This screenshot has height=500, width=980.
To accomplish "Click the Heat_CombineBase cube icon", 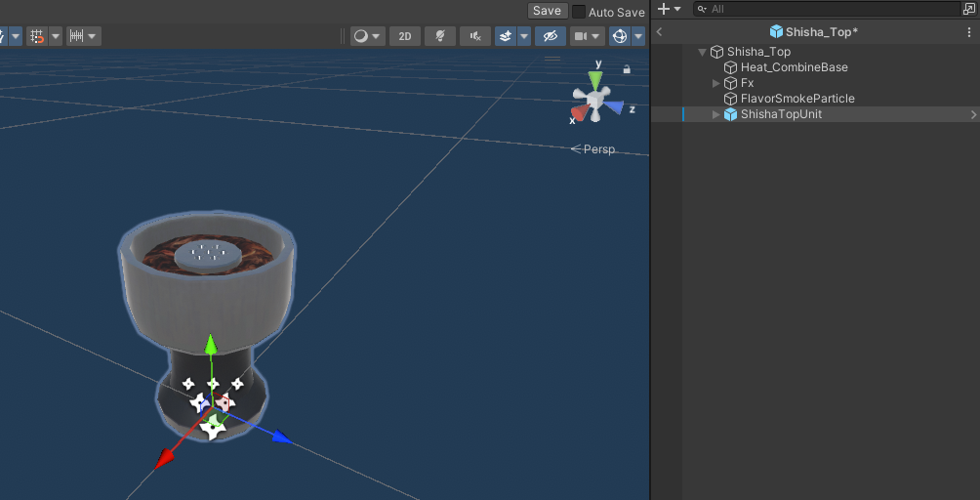I will click(x=730, y=67).
